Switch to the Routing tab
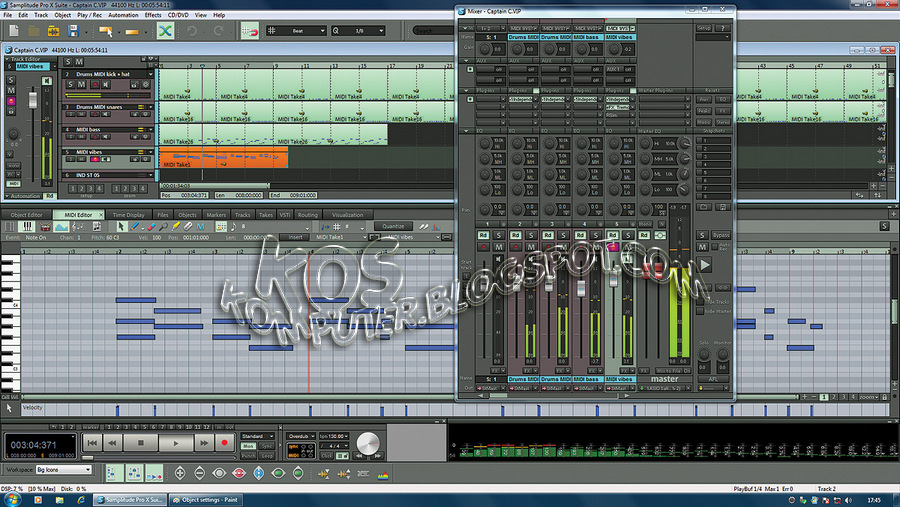 307,215
